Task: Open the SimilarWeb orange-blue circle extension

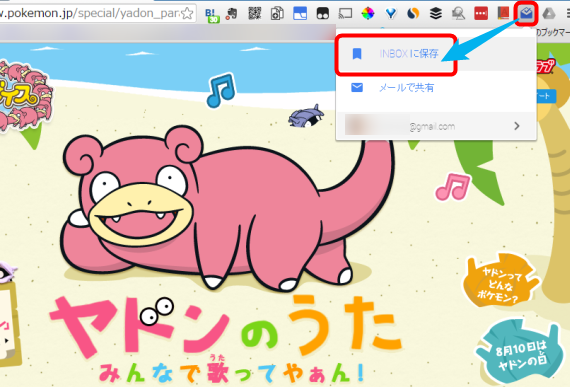Action: [413, 14]
